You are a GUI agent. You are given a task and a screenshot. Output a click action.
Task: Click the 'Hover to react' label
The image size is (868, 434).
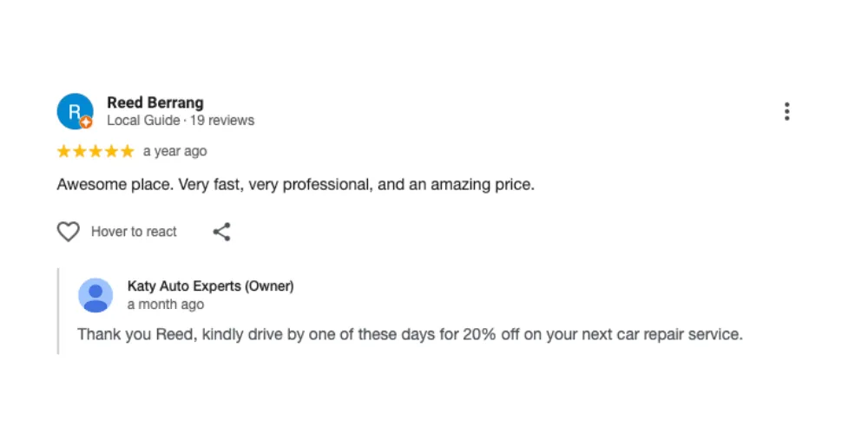point(134,232)
